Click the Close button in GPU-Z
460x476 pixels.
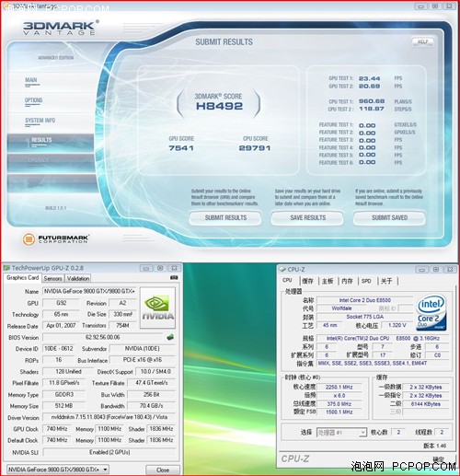point(162,470)
